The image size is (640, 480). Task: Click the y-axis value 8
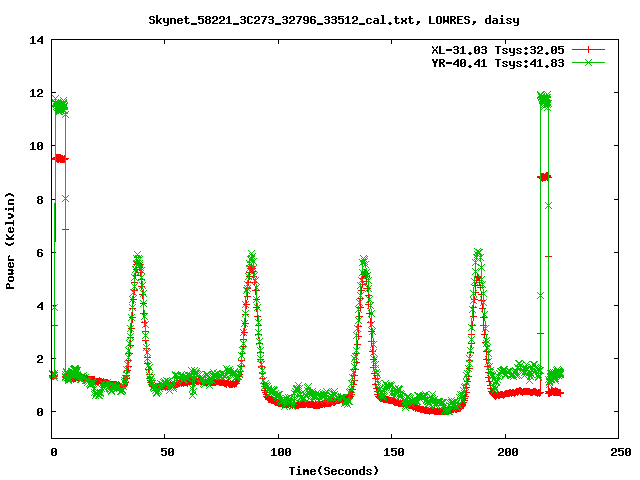(40, 200)
